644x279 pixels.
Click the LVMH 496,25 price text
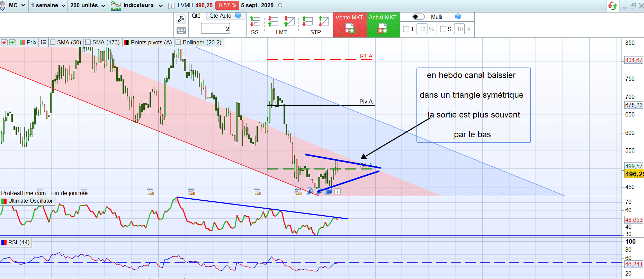(195, 6)
